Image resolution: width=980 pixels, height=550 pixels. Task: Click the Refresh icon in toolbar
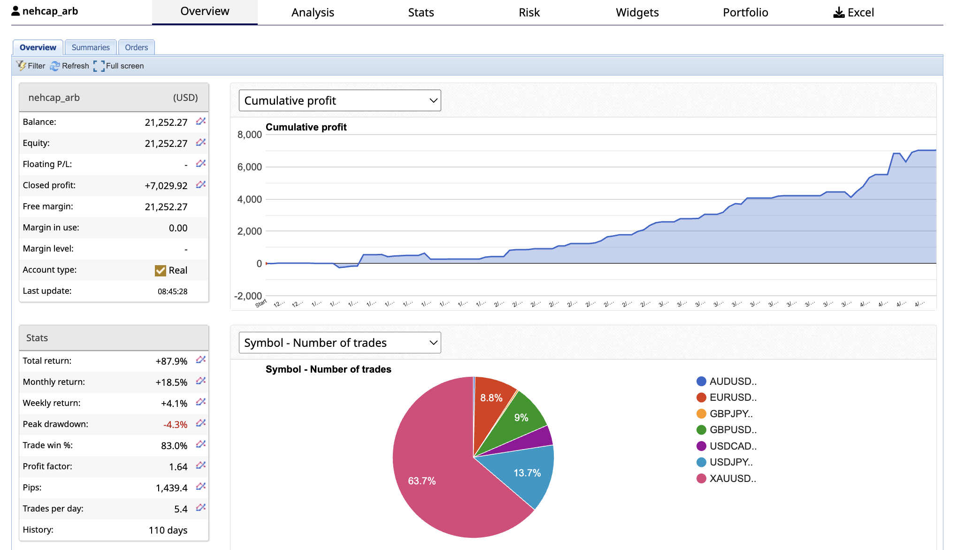[55, 66]
